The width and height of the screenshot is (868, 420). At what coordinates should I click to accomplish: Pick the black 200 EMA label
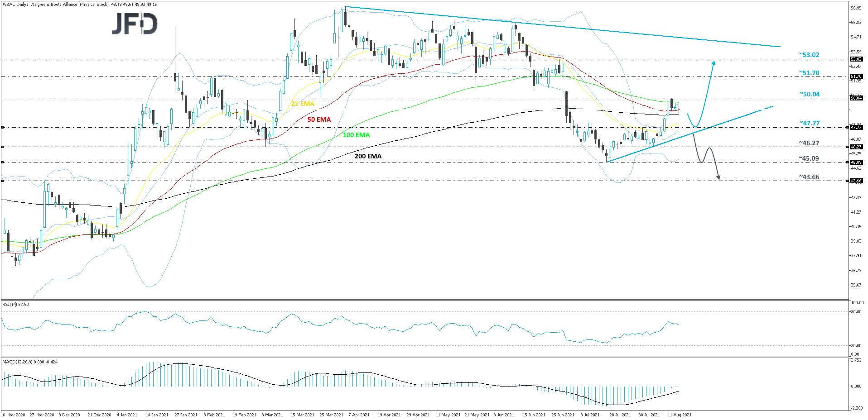[x=368, y=156]
